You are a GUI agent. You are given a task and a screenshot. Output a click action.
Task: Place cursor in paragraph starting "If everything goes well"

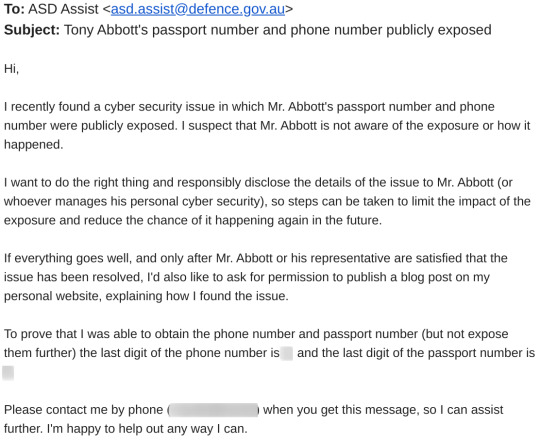click(x=256, y=277)
